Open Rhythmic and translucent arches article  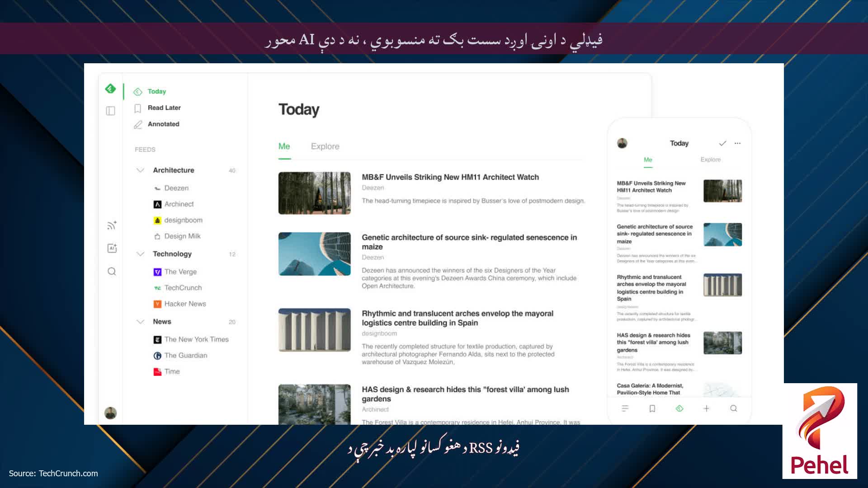pyautogui.click(x=458, y=318)
